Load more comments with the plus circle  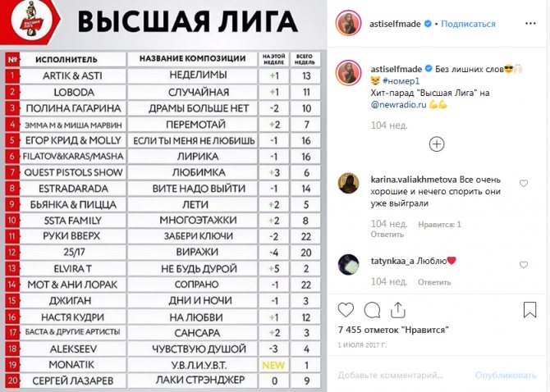(437, 144)
